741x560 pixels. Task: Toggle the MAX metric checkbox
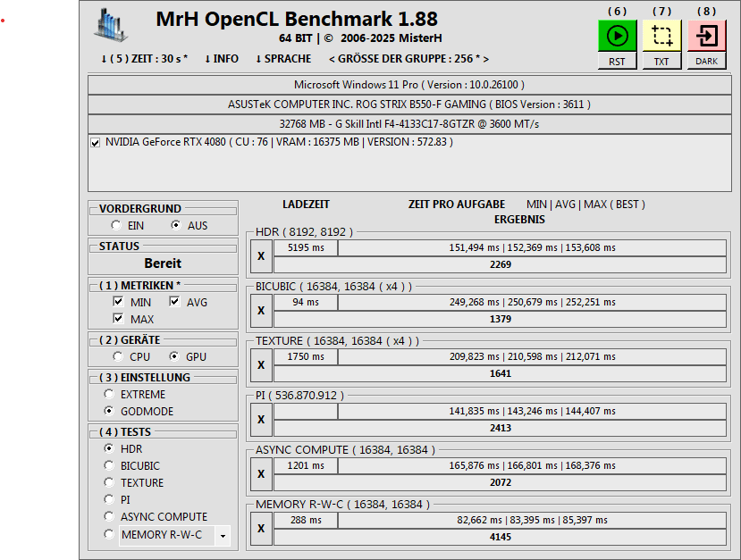point(118,318)
